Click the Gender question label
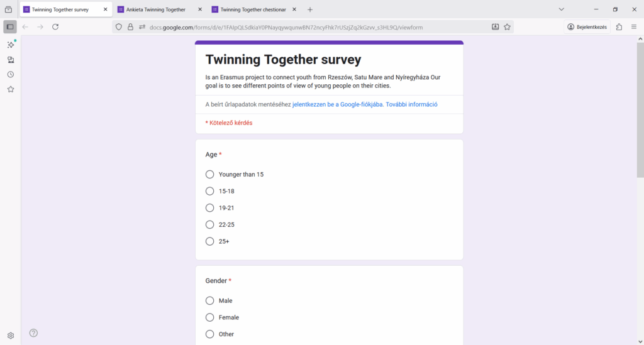Image resolution: width=644 pixels, height=345 pixels. (x=216, y=281)
